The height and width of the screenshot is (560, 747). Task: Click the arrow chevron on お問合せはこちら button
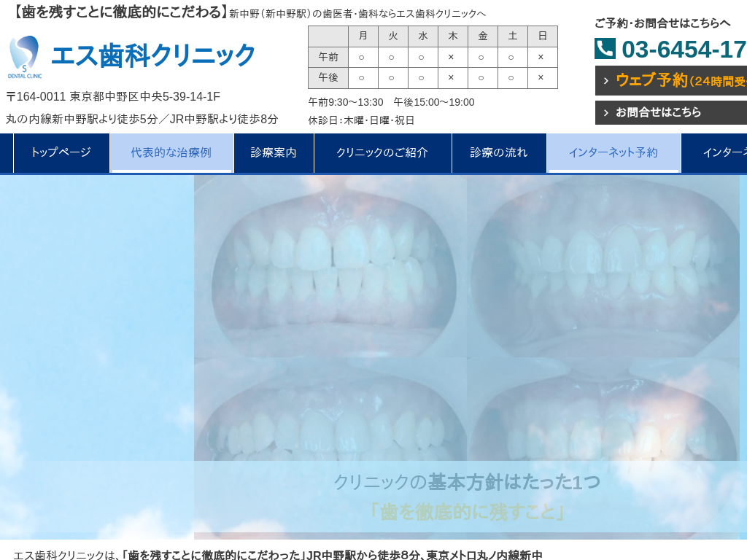click(606, 113)
